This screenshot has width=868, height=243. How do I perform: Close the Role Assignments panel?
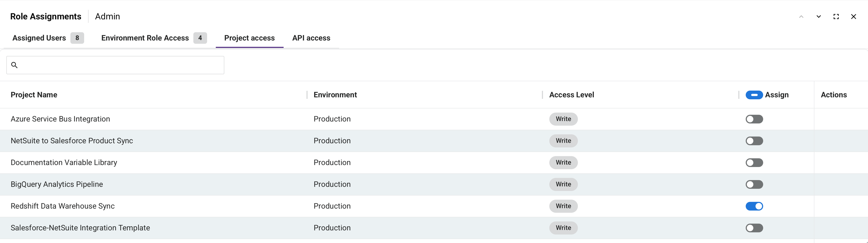click(x=854, y=17)
